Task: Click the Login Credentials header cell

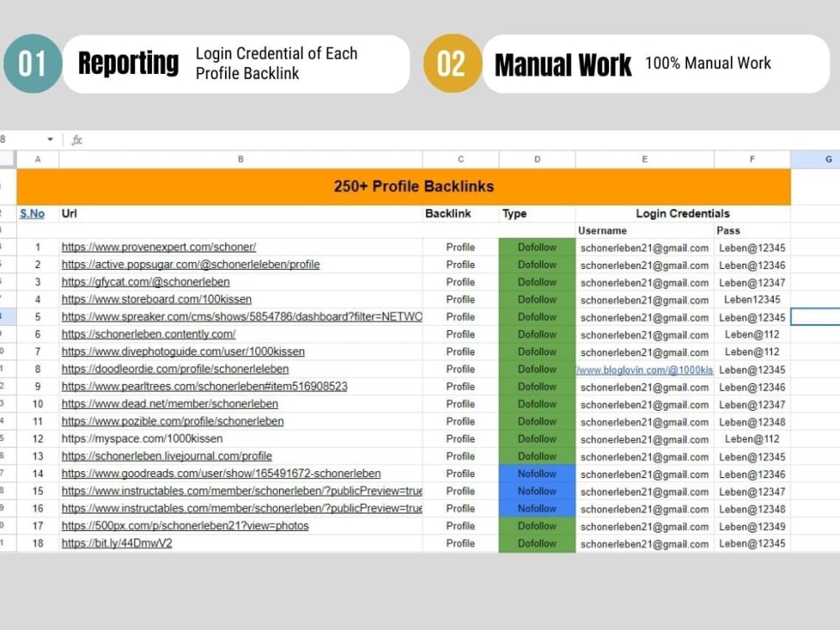Action: pos(683,213)
